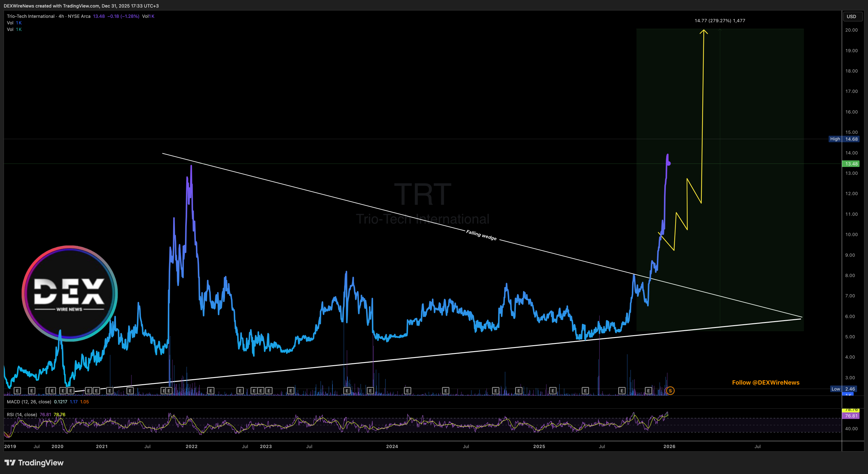Select the Falling wedge trendline label
This screenshot has height=474, width=868.
[x=481, y=235]
